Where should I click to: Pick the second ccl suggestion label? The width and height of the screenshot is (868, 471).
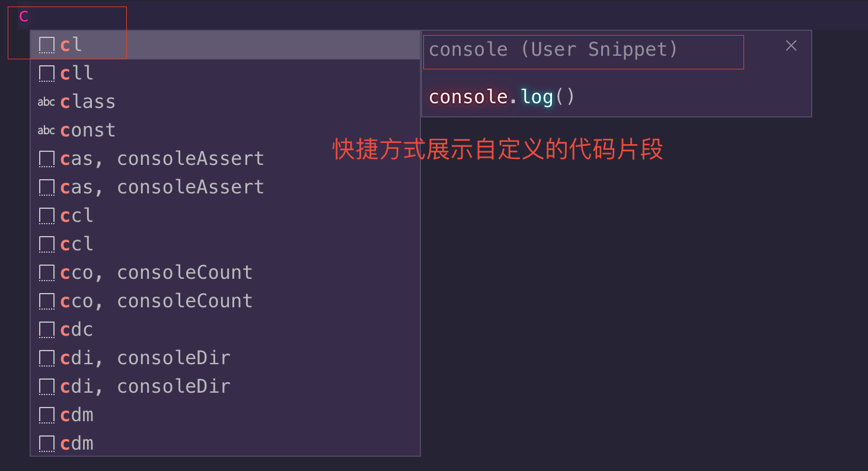coord(77,244)
